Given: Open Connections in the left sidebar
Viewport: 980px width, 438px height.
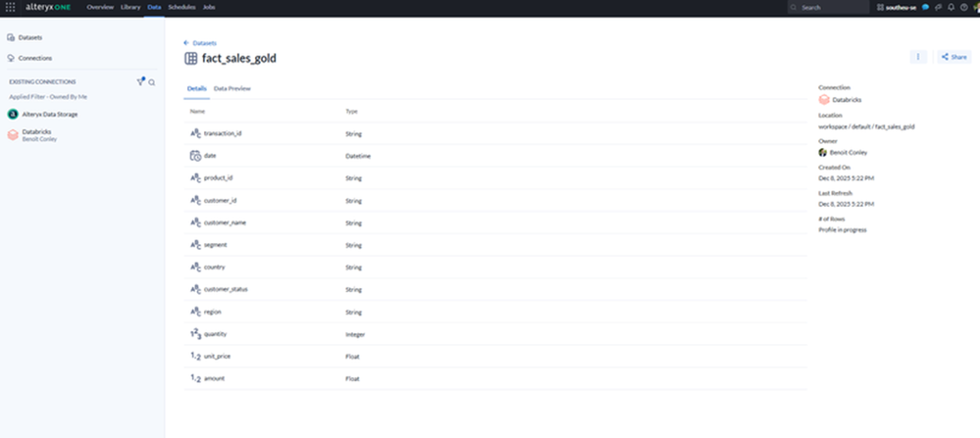Looking at the screenshot, I should (x=29, y=58).
